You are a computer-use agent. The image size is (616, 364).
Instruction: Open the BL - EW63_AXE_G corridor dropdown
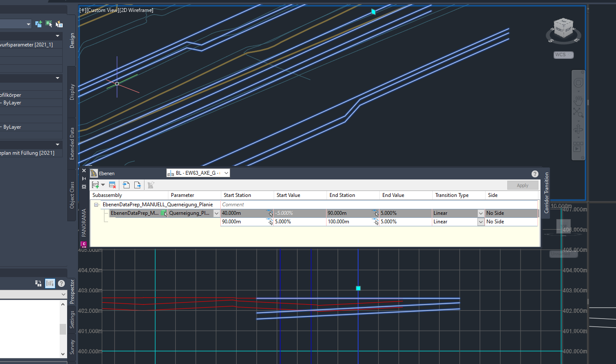[226, 173]
